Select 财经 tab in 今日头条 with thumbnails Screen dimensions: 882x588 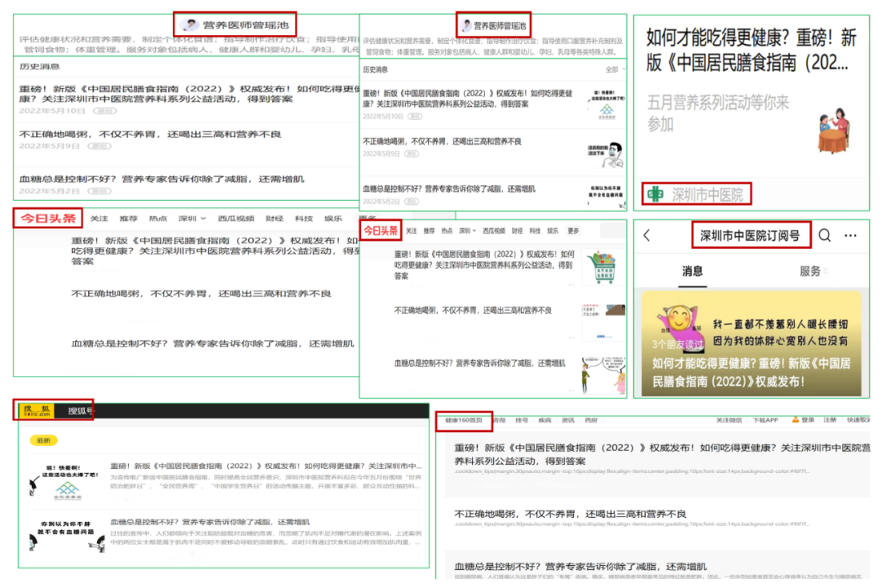click(517, 230)
